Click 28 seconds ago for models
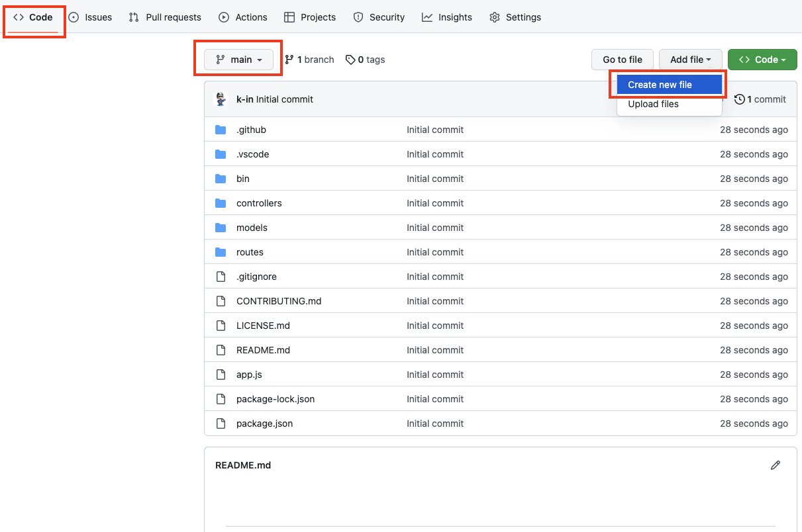The image size is (802, 532). coord(754,228)
